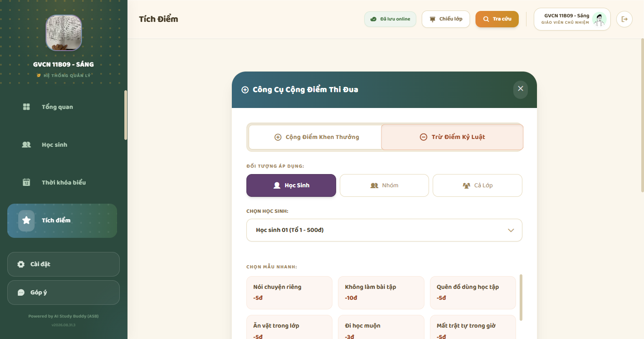644x339 pixels.
Task: Choose Cả Lớp as target
Action: point(477,185)
